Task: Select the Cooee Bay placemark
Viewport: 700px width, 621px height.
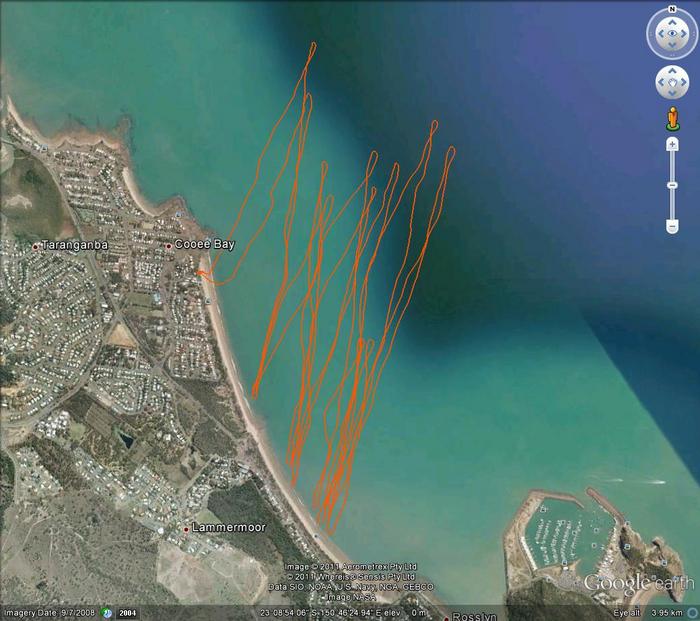Action: point(169,245)
